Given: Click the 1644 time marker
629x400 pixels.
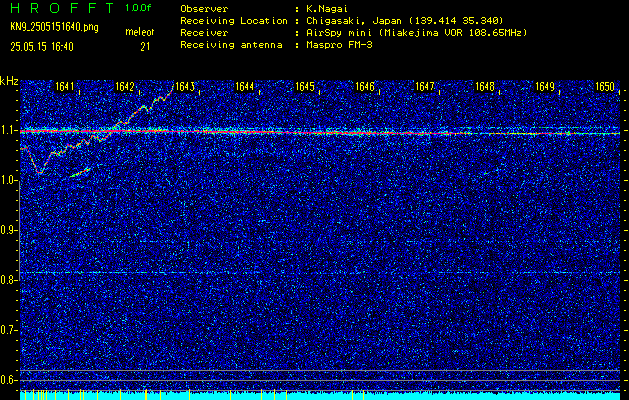Looking at the screenshot, I should coord(244,87).
